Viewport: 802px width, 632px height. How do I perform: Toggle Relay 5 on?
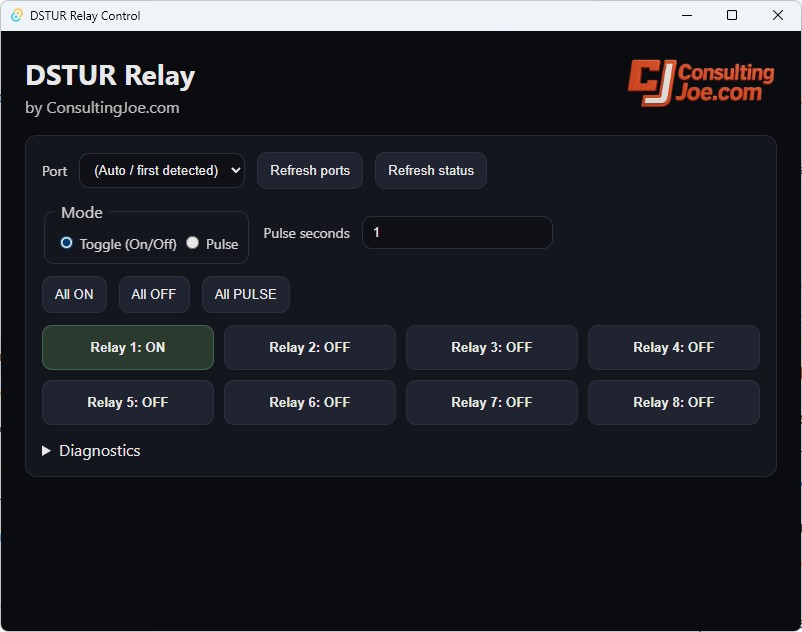point(128,402)
